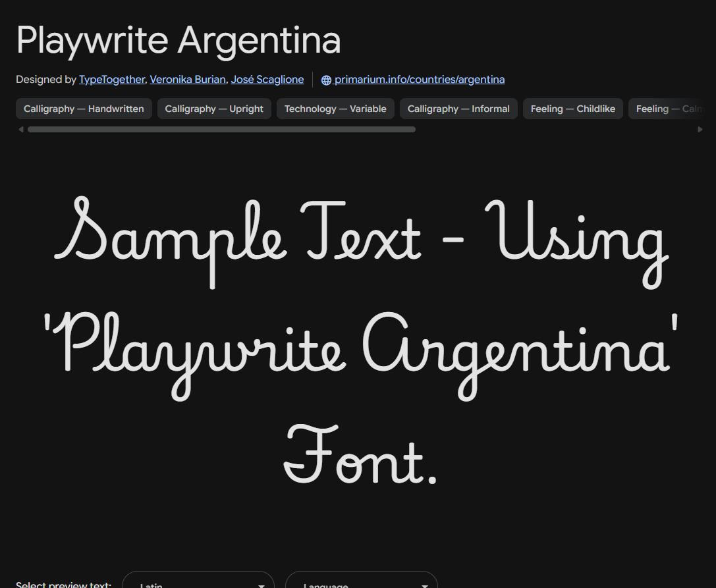Click the horizontal tag scrollbar thumb
Screen dimensions: 716x588
(x=221, y=130)
